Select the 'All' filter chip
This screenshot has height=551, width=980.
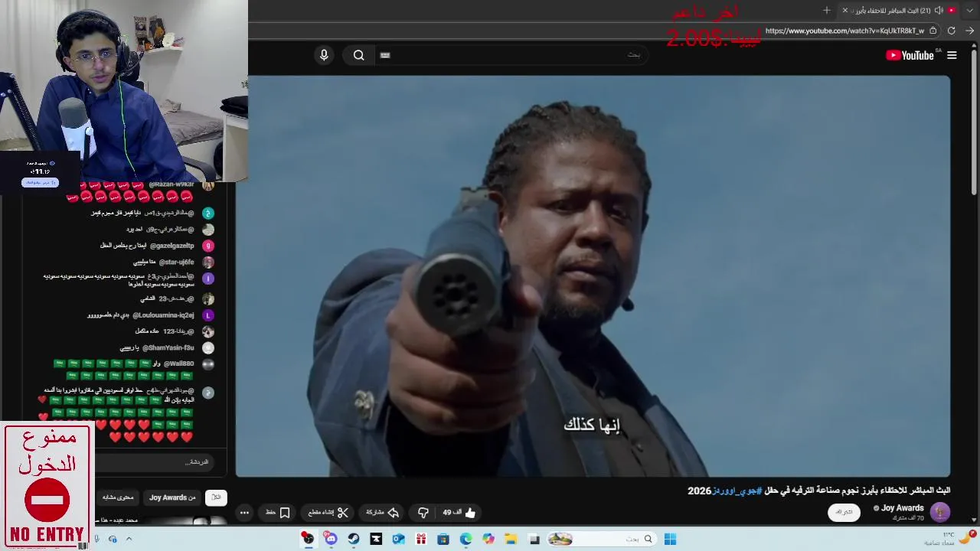pyautogui.click(x=216, y=497)
